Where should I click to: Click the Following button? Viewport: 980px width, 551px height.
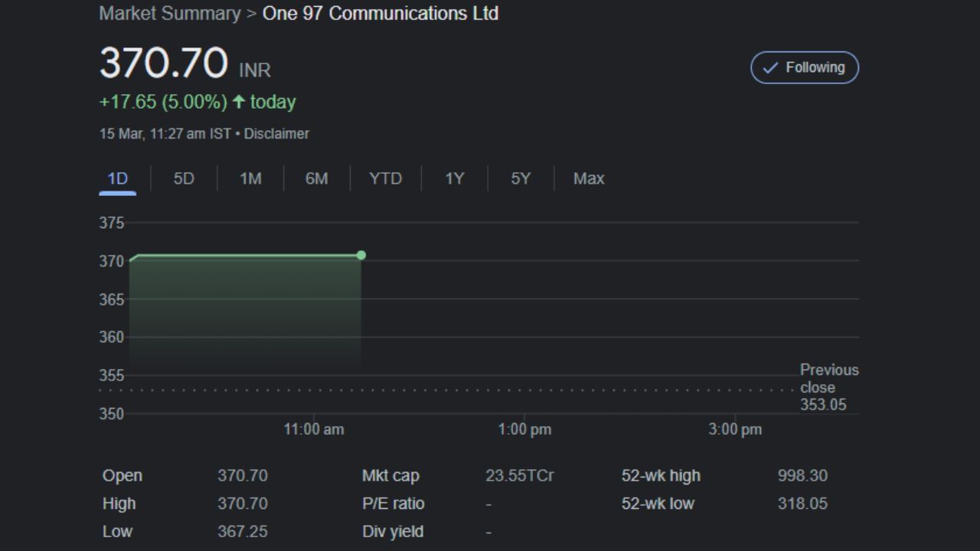(805, 67)
